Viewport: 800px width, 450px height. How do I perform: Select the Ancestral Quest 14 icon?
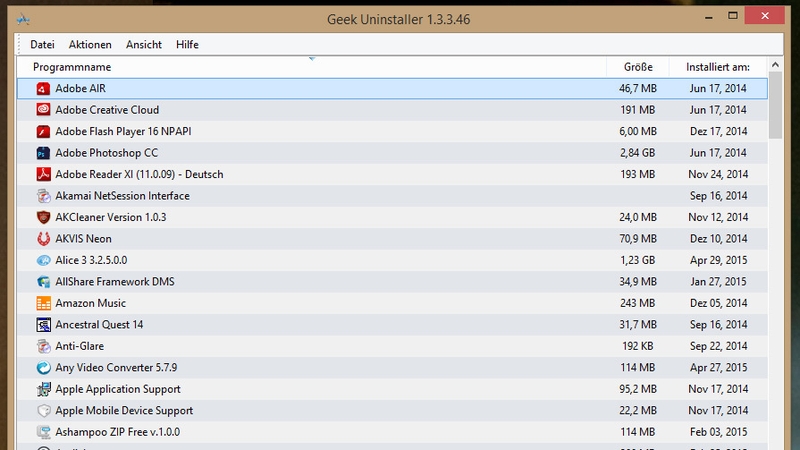coord(43,324)
